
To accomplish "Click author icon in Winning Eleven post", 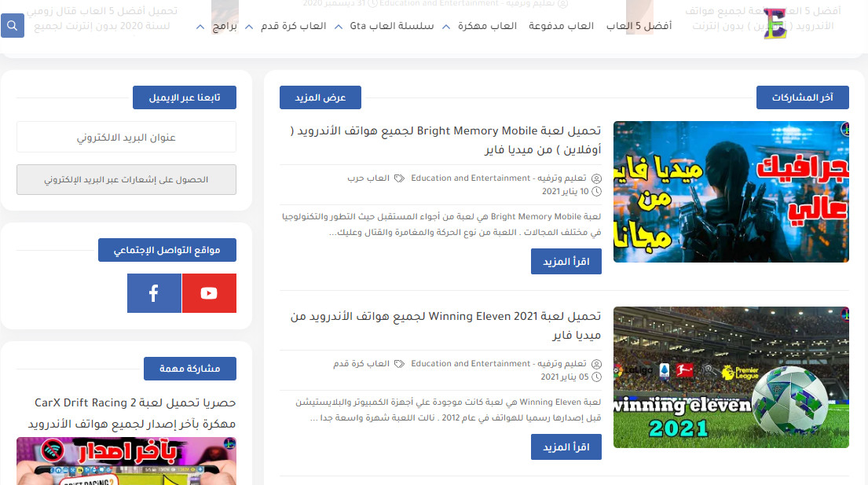I will [596, 364].
